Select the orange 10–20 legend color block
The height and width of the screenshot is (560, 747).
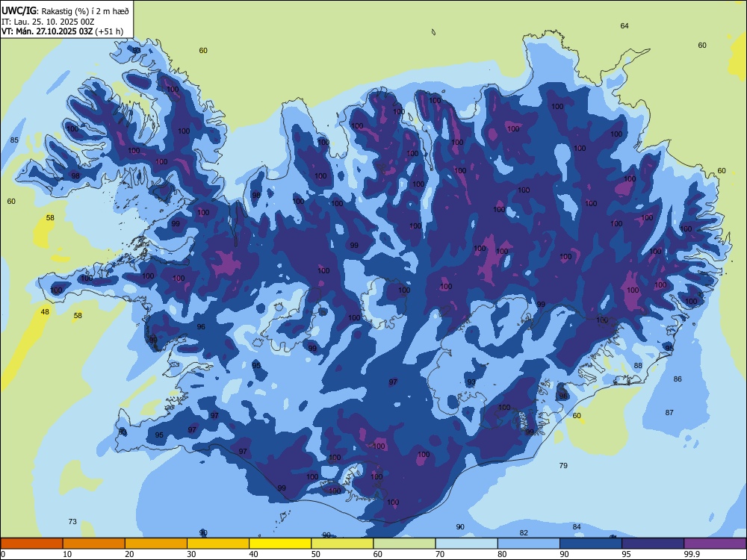pyautogui.click(x=94, y=544)
